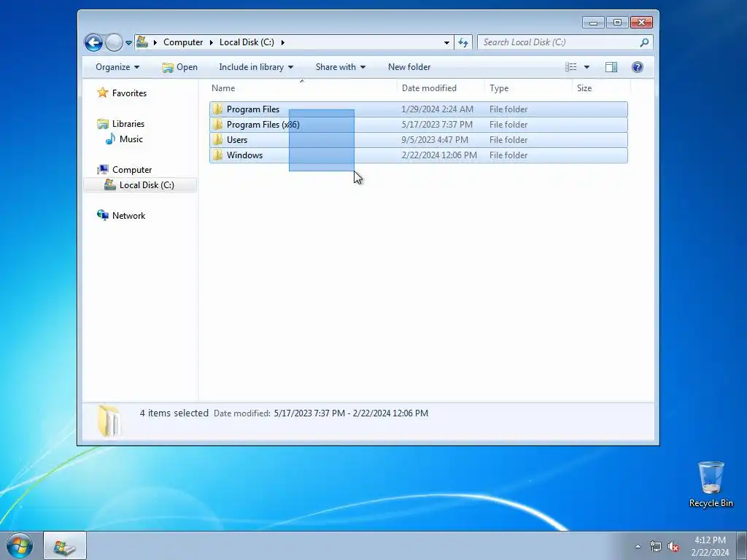Open Computer in the navigation pane
Screen dimensions: 747x560
[x=132, y=169]
